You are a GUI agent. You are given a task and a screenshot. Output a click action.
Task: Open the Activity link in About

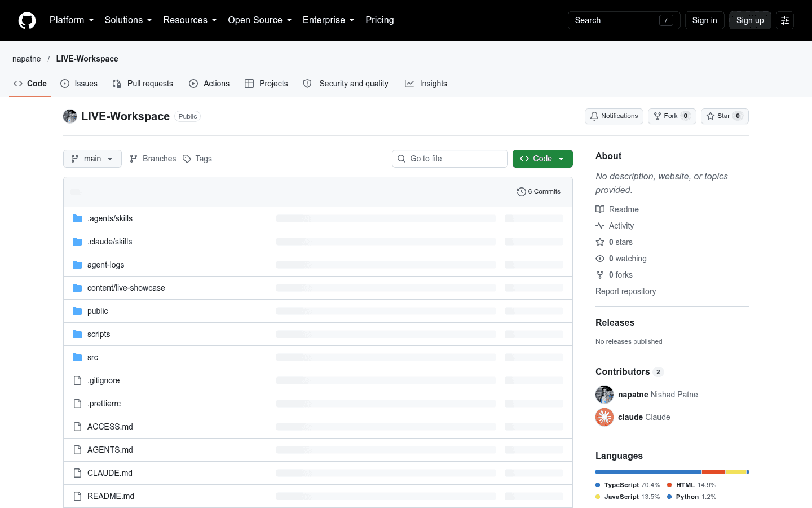coord(615,226)
